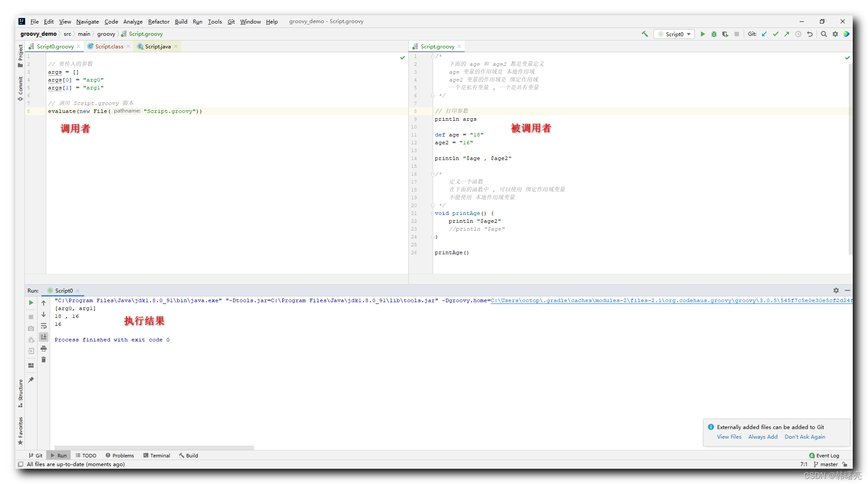Viewport: 868px width, 484px height.
Task: Clear all console output with trash icon
Action: point(44,360)
